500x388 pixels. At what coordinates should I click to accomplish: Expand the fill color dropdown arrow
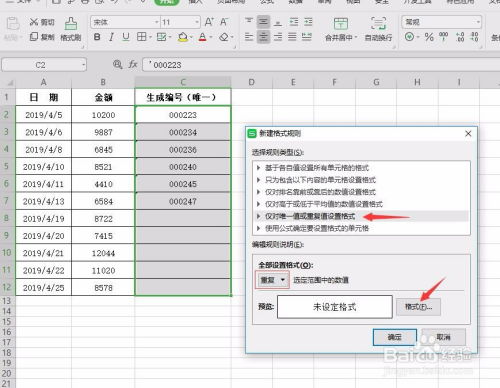coord(191,37)
